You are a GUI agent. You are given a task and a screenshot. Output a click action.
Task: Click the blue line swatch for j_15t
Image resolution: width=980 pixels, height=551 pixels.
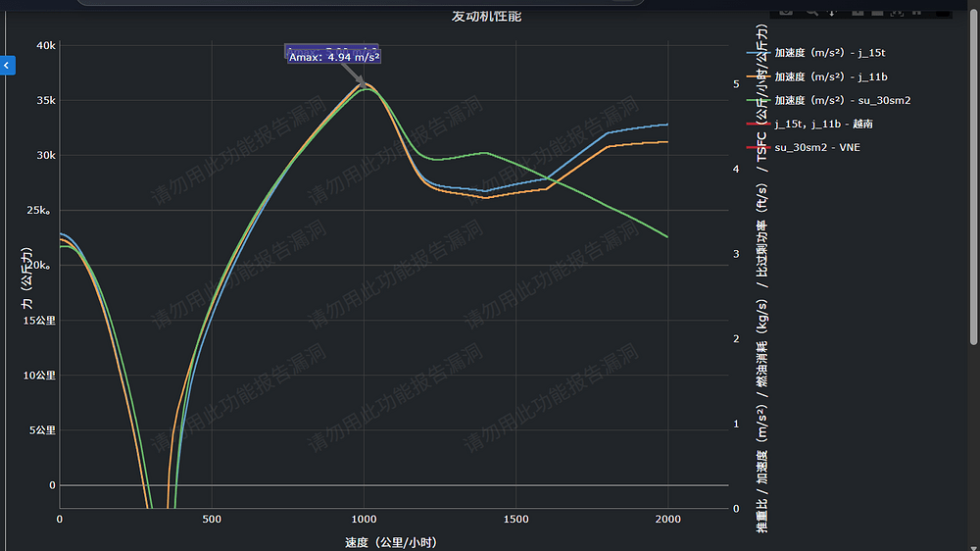pos(759,53)
